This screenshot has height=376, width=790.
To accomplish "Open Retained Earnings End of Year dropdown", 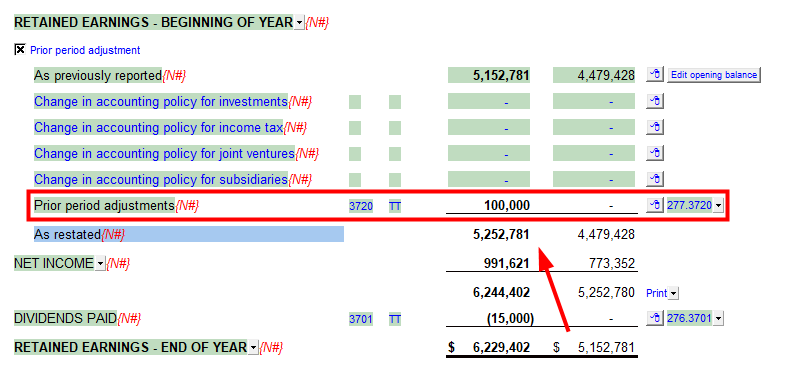I will click(x=253, y=348).
